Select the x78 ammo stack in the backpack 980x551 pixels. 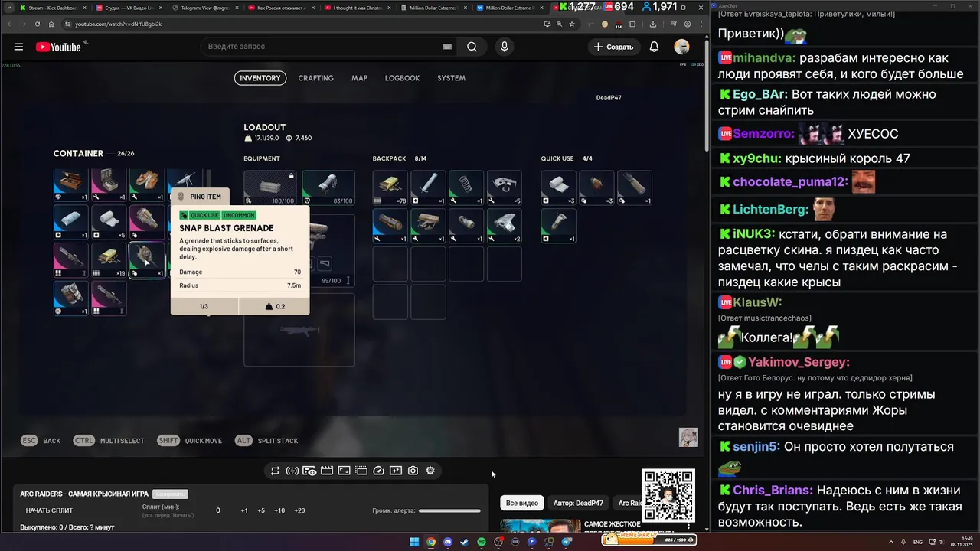(x=390, y=188)
